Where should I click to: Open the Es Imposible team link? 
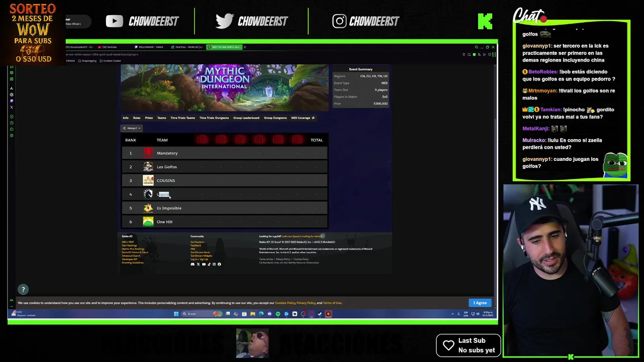point(169,208)
